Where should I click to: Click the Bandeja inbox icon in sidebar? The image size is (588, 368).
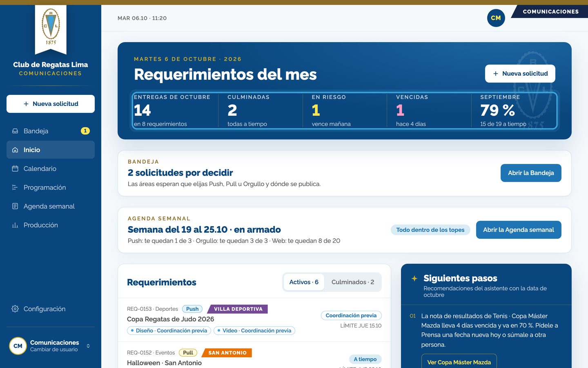point(15,131)
